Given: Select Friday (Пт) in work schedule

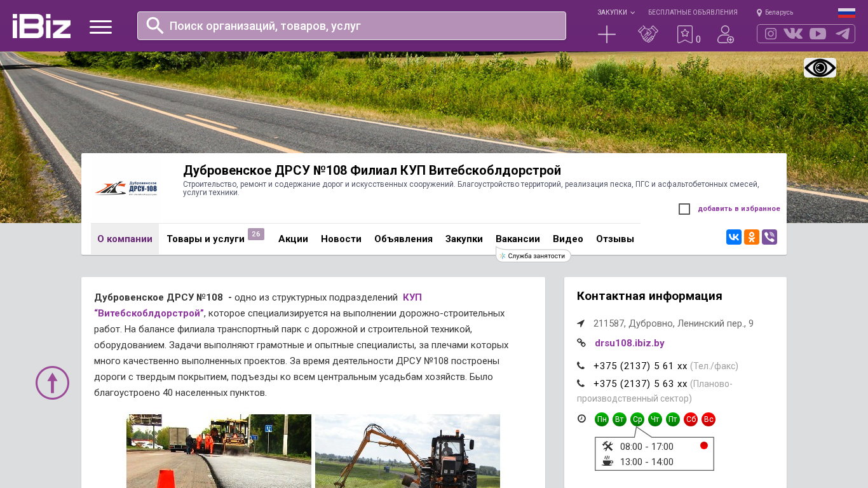Looking at the screenshot, I should click(673, 419).
